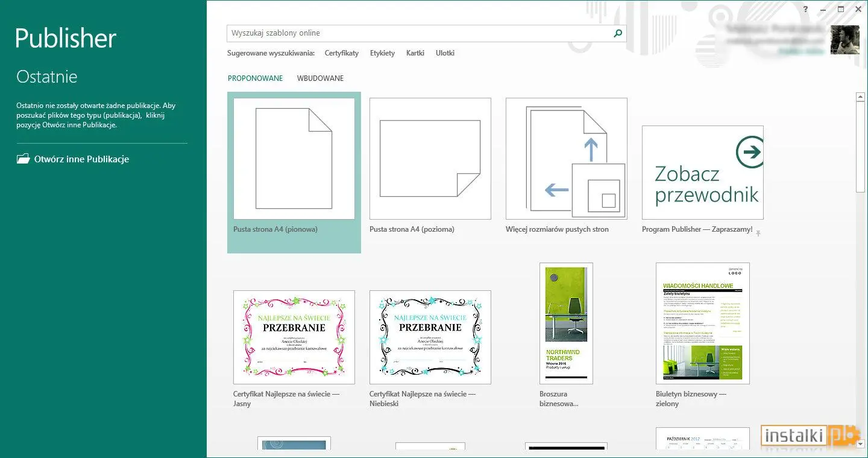868x458 pixels.
Task: Click the arrow circle on Zobacz przewodnik
Action: tap(750, 152)
